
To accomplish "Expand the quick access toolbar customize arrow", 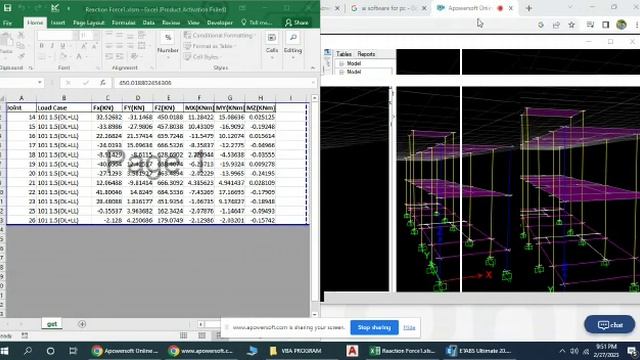I will pyautogui.click(x=68, y=8).
